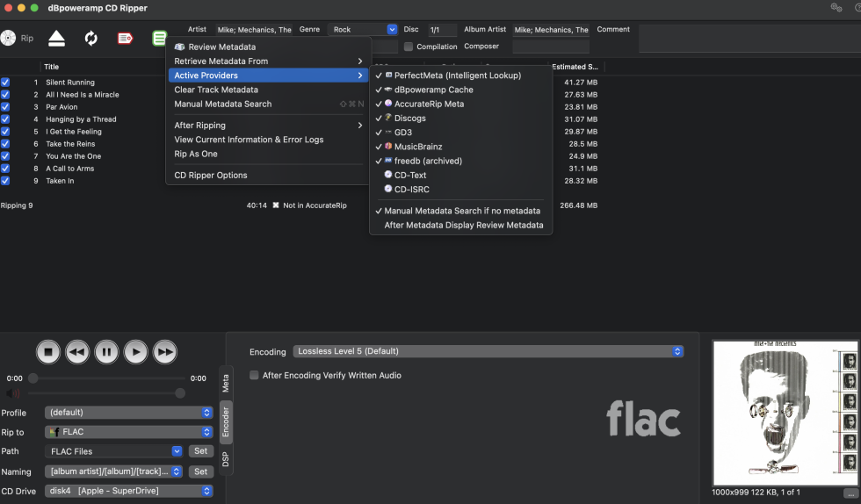Eject the CD with the eject icon
Image resolution: width=861 pixels, height=504 pixels.
tap(56, 38)
